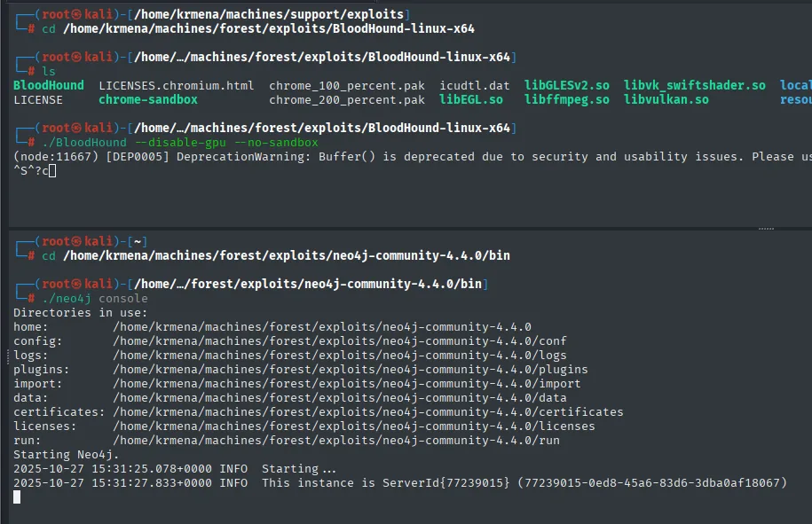Click the cd neo4j-community-4.4.0/bin command
The width and height of the screenshot is (812, 524).
(276, 255)
